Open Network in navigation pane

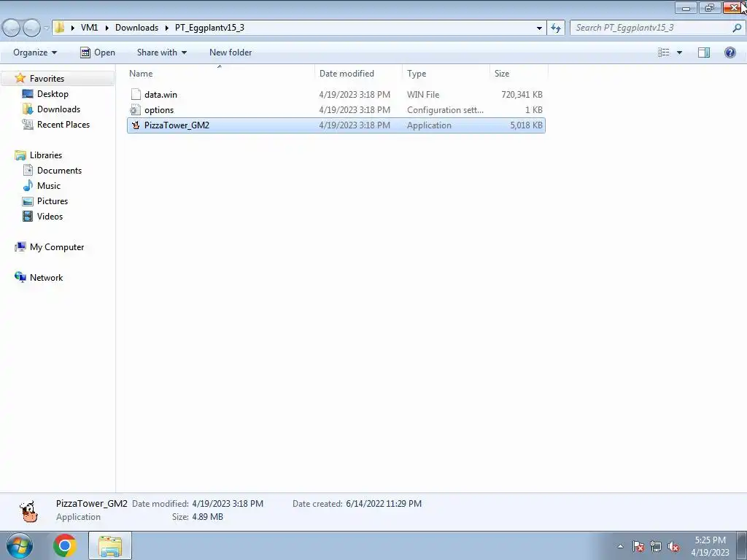(46, 278)
